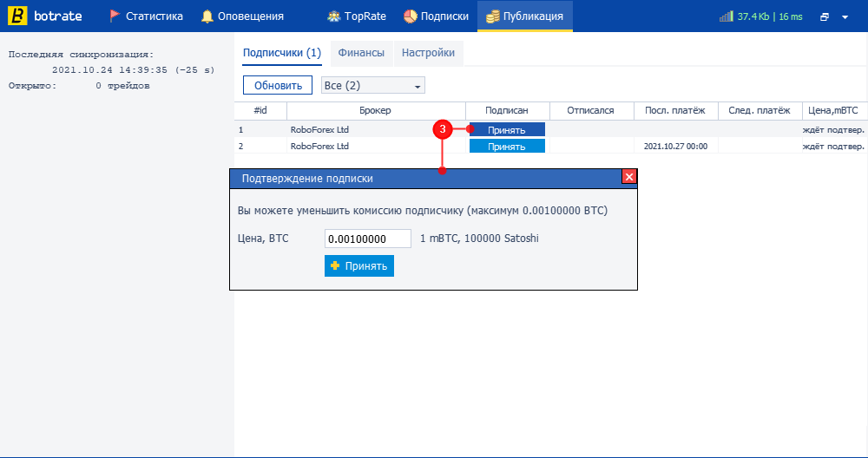Click the Посл. платёж column header
The width and height of the screenshot is (868, 458).
click(x=675, y=111)
